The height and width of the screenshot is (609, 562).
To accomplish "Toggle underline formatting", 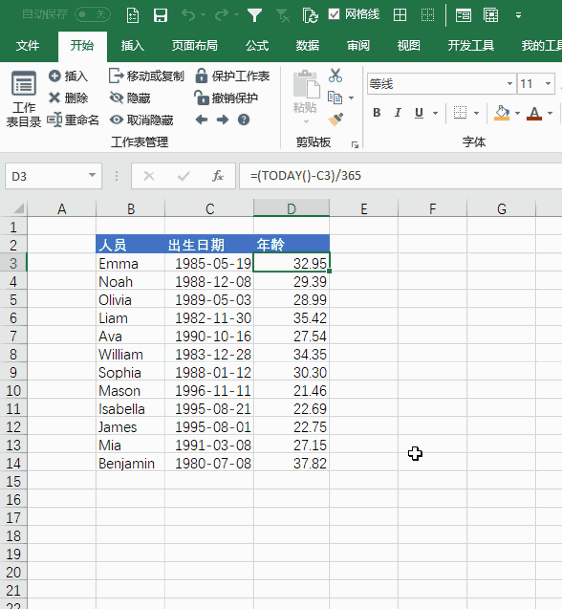I will 419,113.
